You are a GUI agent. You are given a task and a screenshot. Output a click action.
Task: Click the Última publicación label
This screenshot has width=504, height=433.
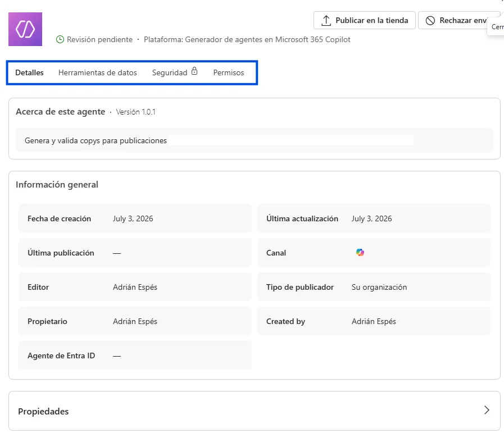[61, 253]
